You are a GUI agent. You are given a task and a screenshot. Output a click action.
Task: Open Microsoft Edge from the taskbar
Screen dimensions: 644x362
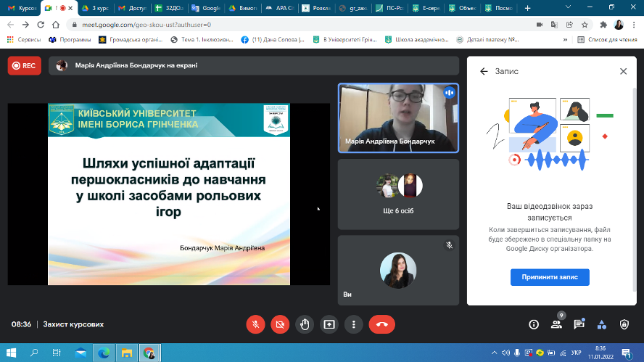103,353
